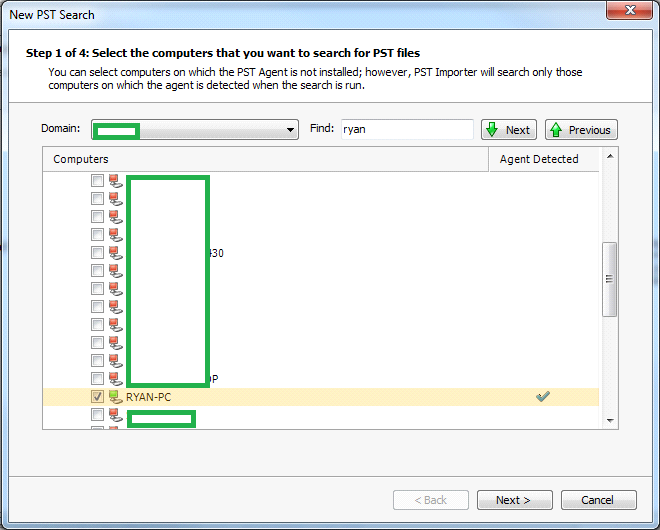Click computer icon in row ending with 430
660x530 pixels.
pos(115,253)
